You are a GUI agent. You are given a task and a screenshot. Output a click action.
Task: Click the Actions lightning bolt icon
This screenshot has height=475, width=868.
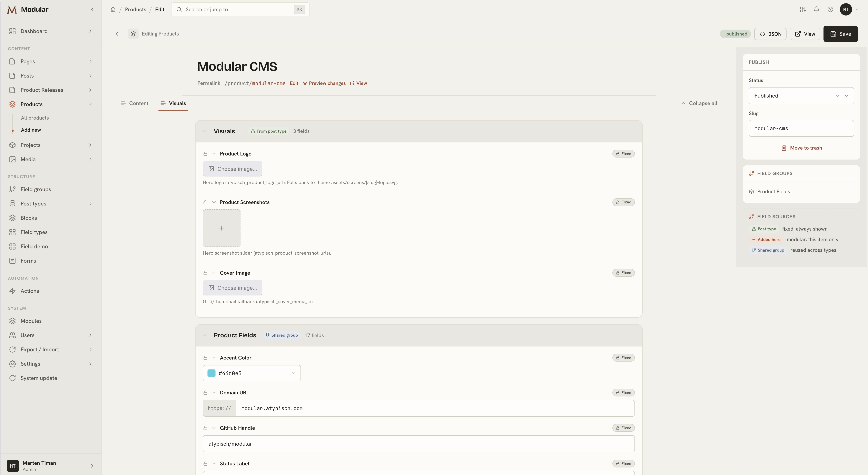pos(12,291)
